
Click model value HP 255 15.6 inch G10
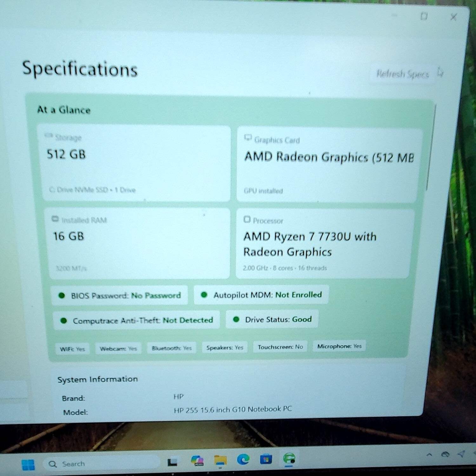tap(233, 409)
